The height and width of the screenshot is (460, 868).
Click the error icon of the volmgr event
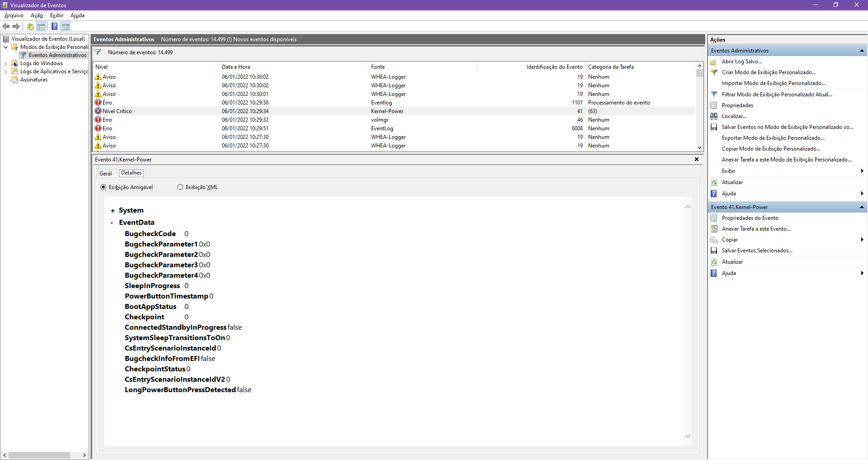98,120
